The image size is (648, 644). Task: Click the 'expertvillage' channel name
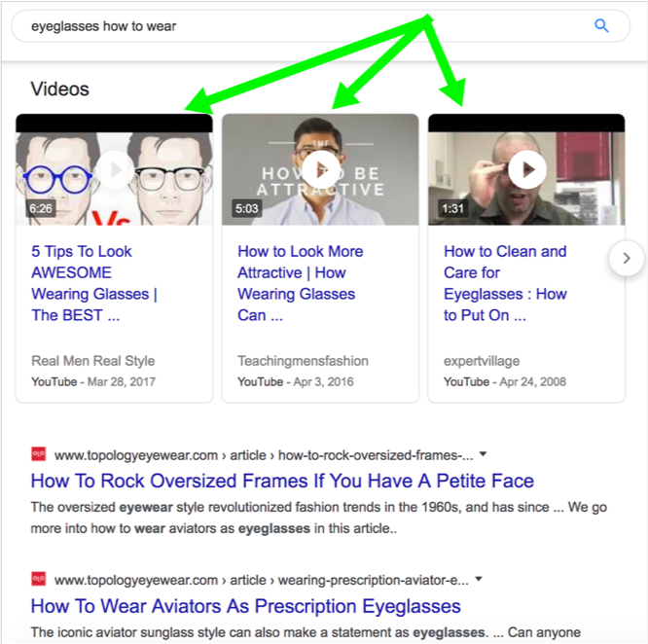(482, 361)
